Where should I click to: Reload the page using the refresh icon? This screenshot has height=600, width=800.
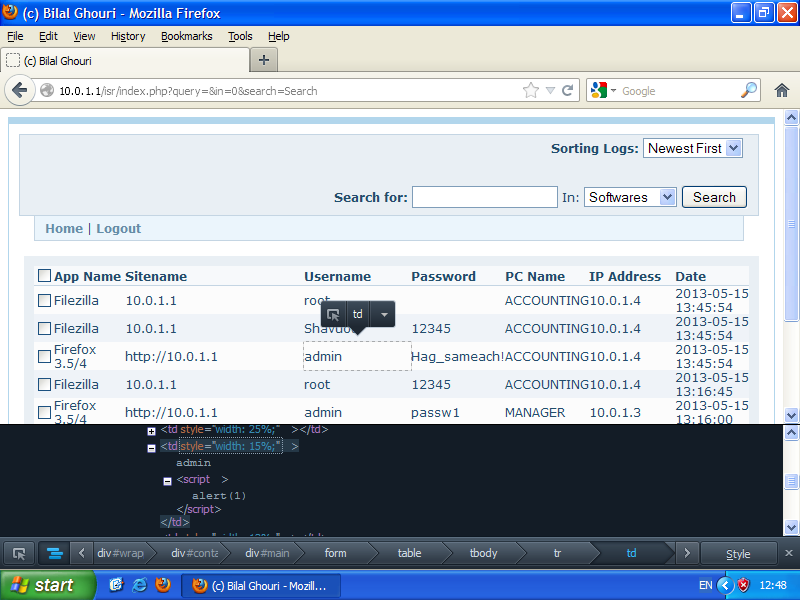click(x=567, y=91)
